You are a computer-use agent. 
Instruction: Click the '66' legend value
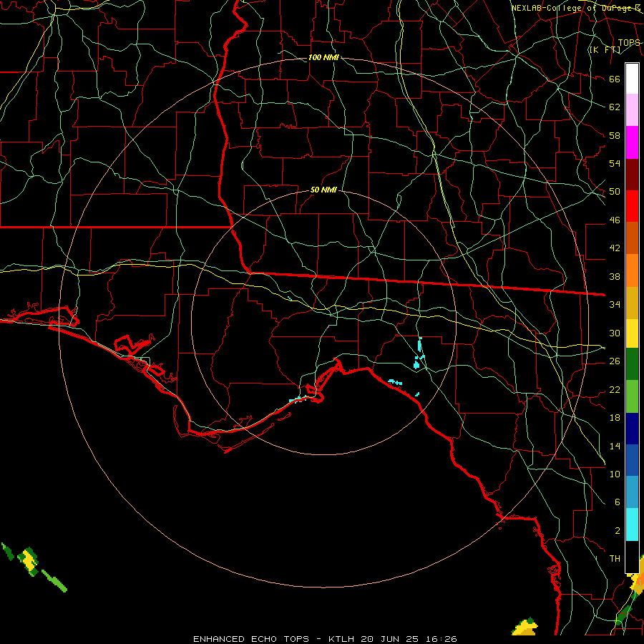615,79
